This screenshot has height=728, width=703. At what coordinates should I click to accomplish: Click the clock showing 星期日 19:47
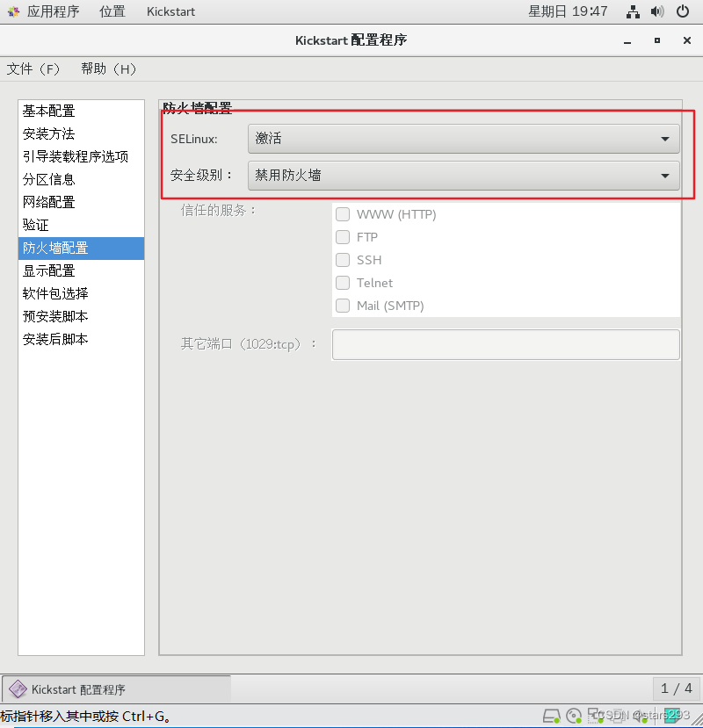point(568,11)
